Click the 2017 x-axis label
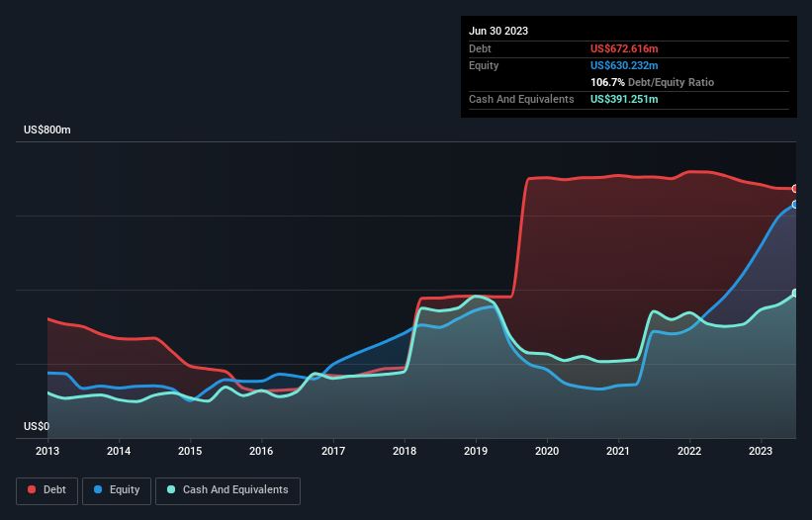Image resolution: width=812 pixels, height=520 pixels. [333, 451]
